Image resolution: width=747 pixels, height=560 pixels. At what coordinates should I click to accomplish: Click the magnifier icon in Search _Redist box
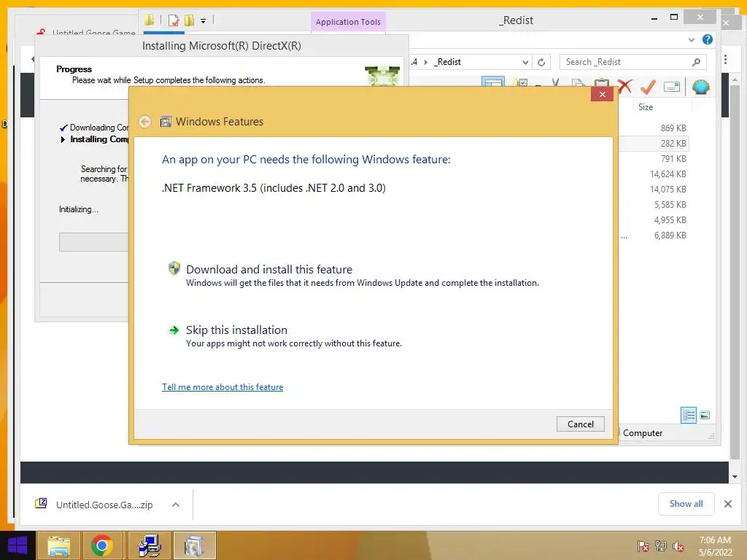(696, 62)
